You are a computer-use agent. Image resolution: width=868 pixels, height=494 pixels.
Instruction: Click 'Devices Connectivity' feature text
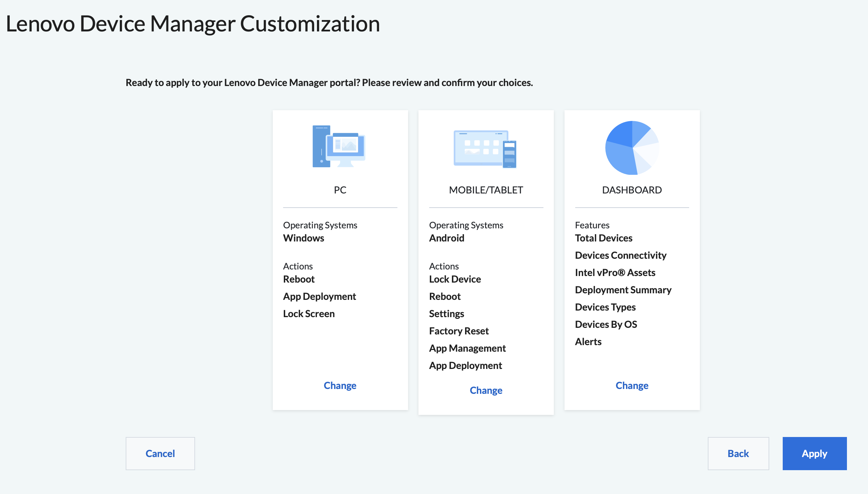point(620,255)
